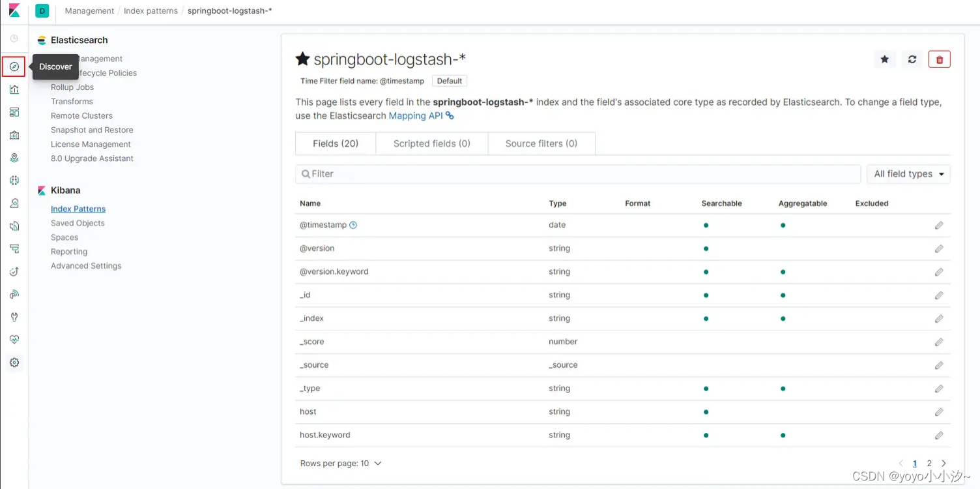Edit the _source field
The height and width of the screenshot is (489, 980).
pos(939,365)
